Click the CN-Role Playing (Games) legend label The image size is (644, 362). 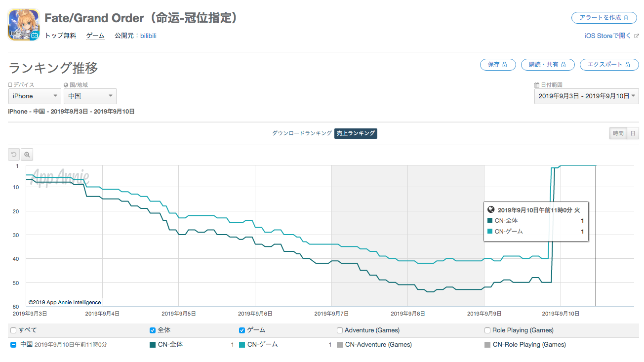[x=529, y=345]
